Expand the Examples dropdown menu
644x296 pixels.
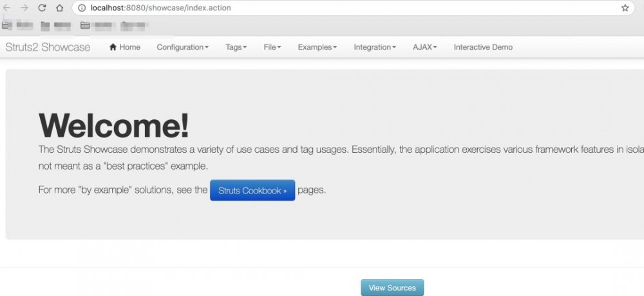(317, 47)
